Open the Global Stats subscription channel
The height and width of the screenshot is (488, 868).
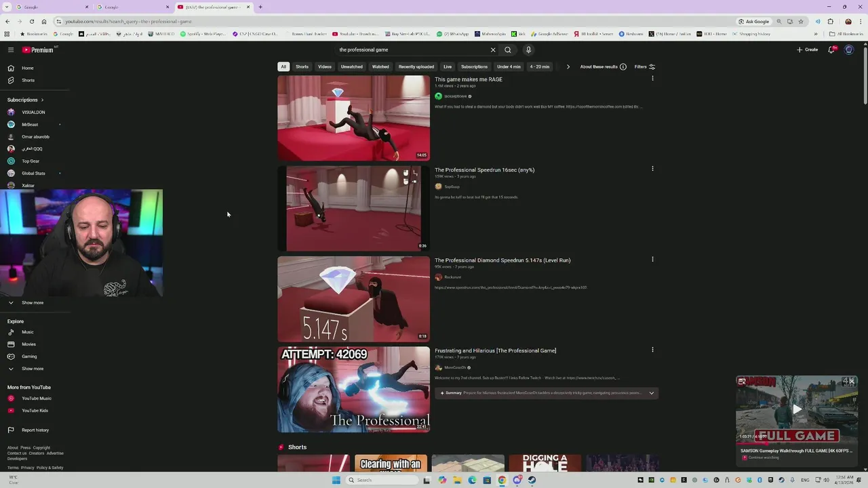pos(33,174)
